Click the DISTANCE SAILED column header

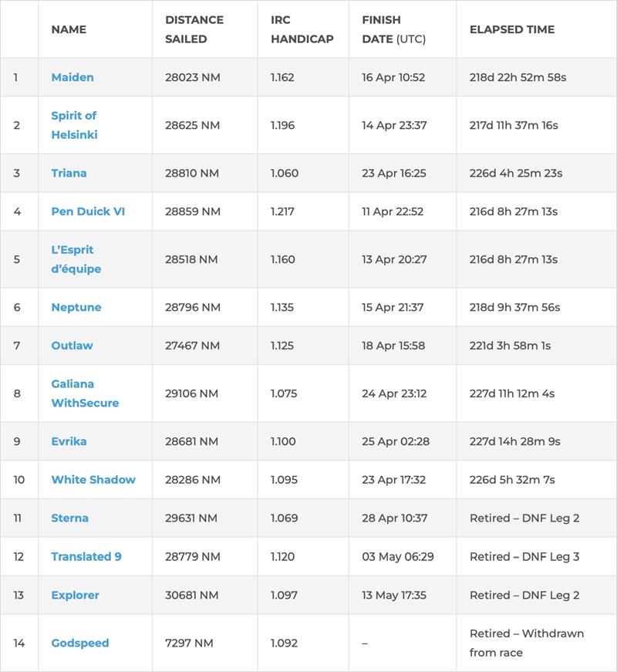(194, 29)
